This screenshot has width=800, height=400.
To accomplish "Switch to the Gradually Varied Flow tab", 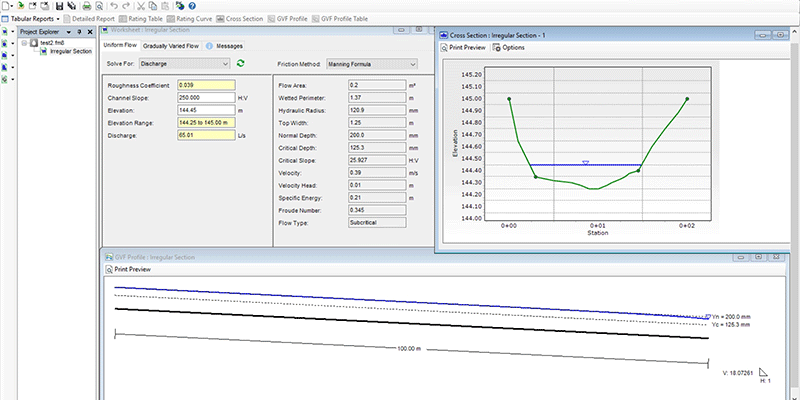I will pos(171,46).
